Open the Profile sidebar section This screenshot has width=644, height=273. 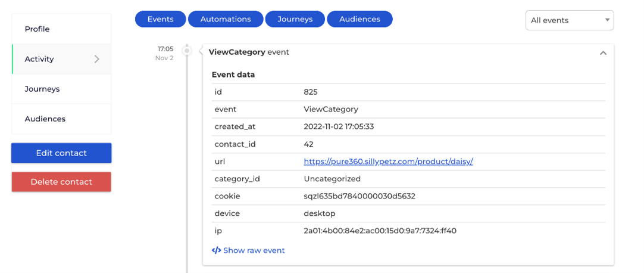click(x=37, y=29)
